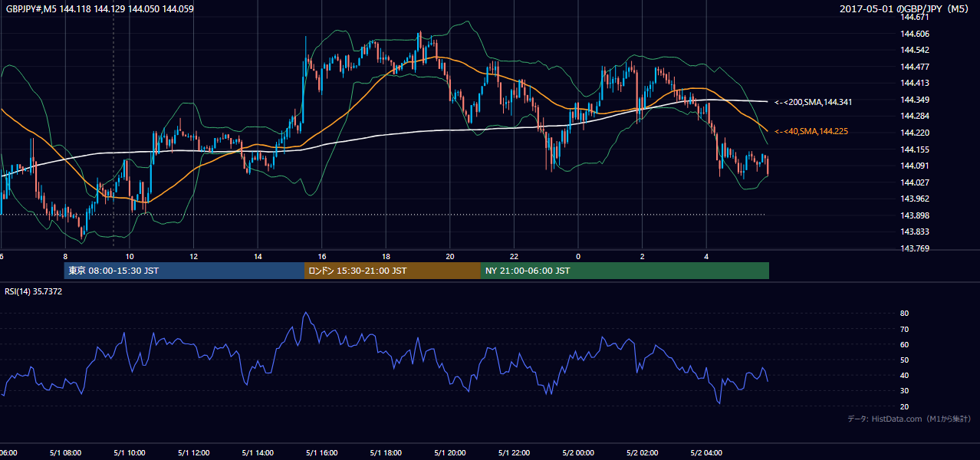
Task: Click hour tick 4 under the price chart
Action: point(706,257)
